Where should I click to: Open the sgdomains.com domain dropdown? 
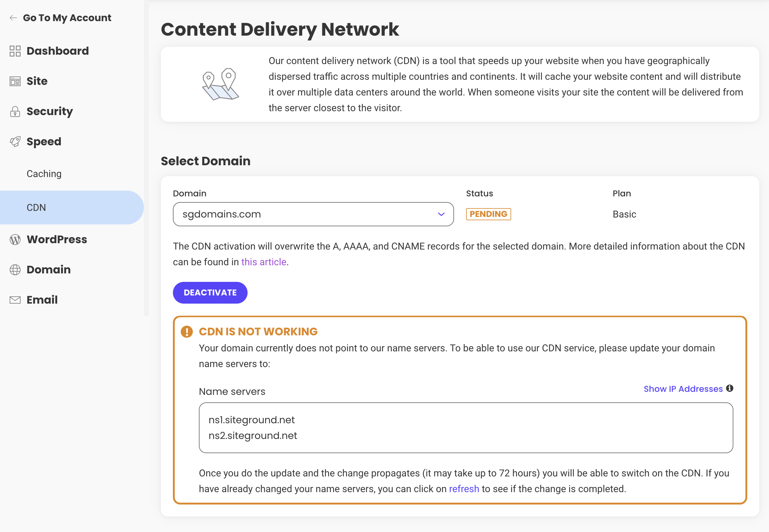[313, 214]
